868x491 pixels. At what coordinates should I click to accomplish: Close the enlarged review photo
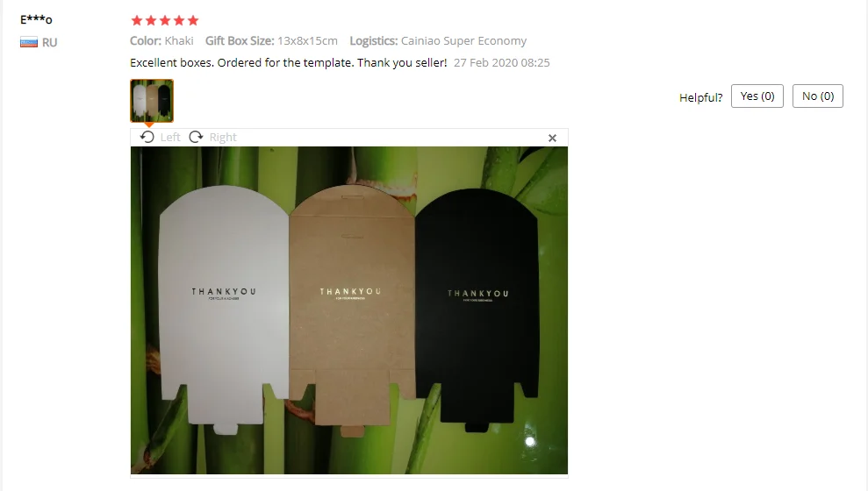pyautogui.click(x=552, y=139)
